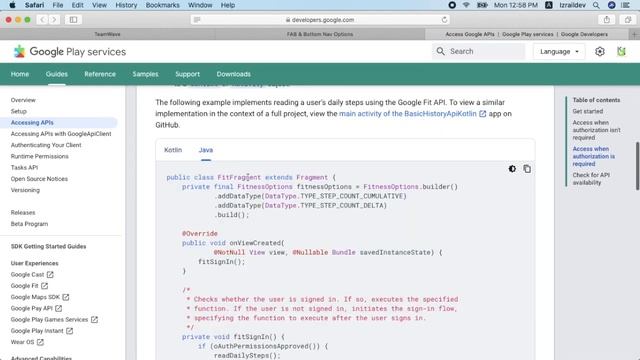Open the Overview sidebar link

coord(23,100)
